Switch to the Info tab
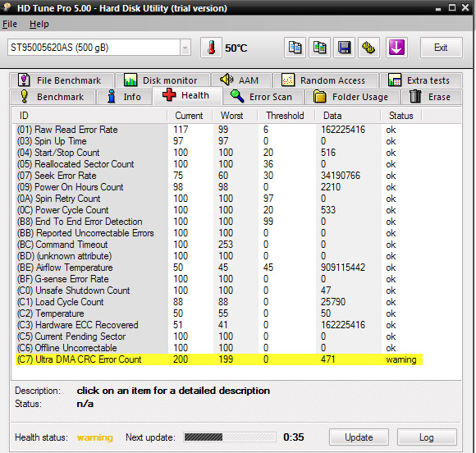The height and width of the screenshot is (453, 476). click(x=124, y=97)
